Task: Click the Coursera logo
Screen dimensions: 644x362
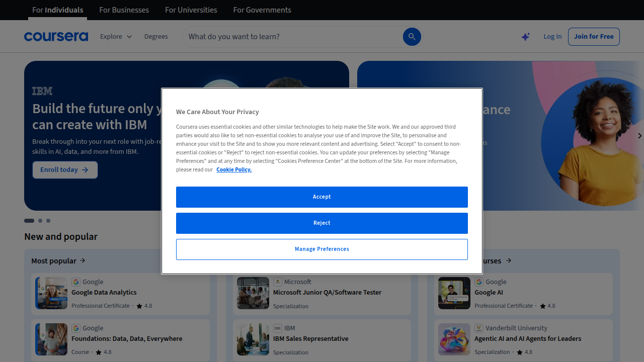Action: 56,37
